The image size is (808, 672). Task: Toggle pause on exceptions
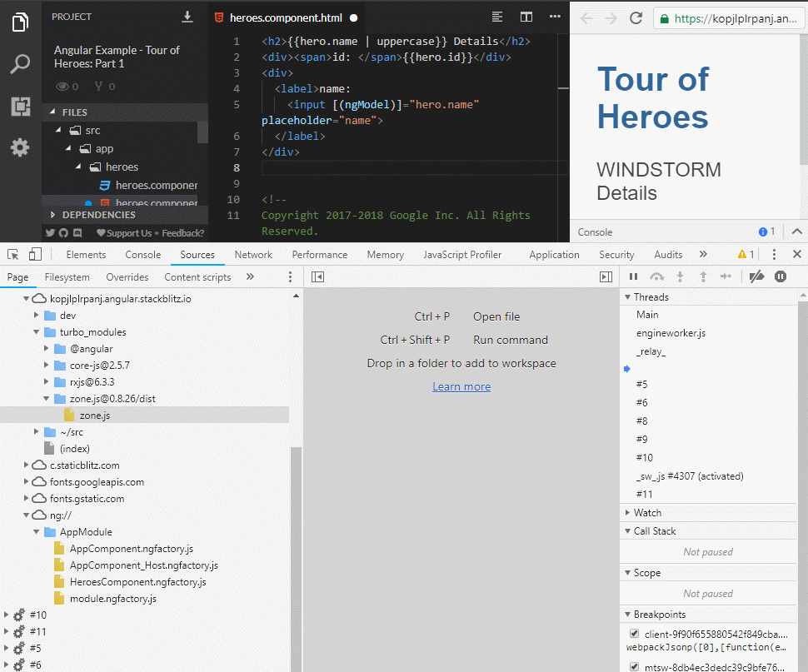click(x=781, y=276)
